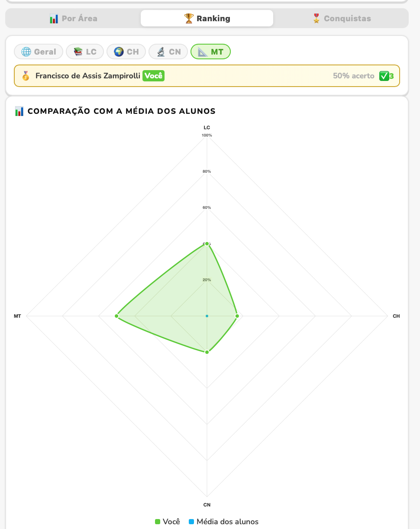Click the CN data point on radar
This screenshot has height=529, width=420.
[207, 352]
